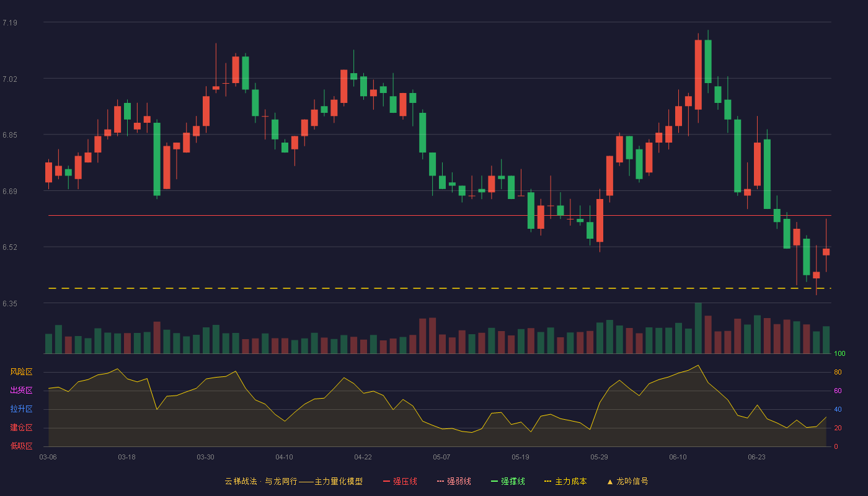The height and width of the screenshot is (496, 868).
Task: Click the solid gray horizontal level line
Action: [440, 216]
